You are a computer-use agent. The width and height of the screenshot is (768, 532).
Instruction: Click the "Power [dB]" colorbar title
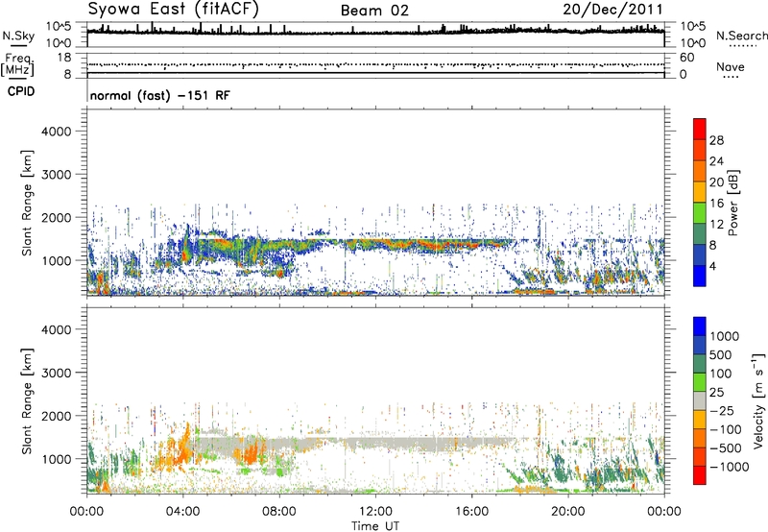733,203
